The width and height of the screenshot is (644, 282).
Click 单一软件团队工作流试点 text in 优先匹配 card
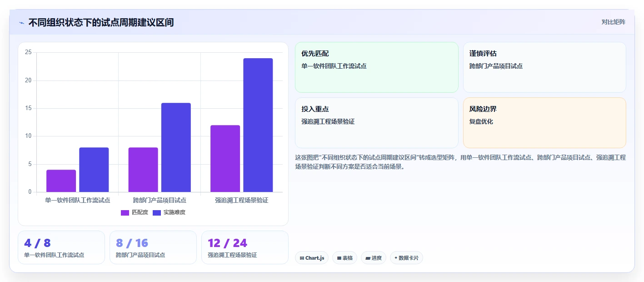click(334, 66)
